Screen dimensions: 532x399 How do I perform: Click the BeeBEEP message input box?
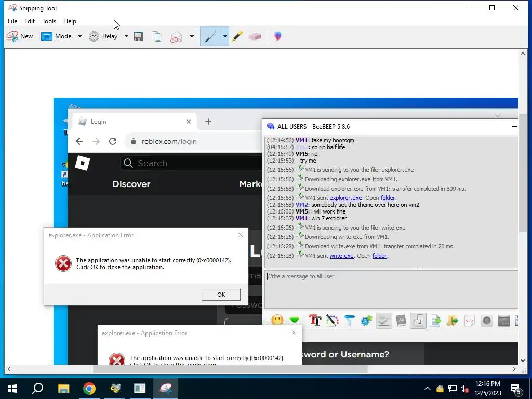pyautogui.click(x=392, y=289)
